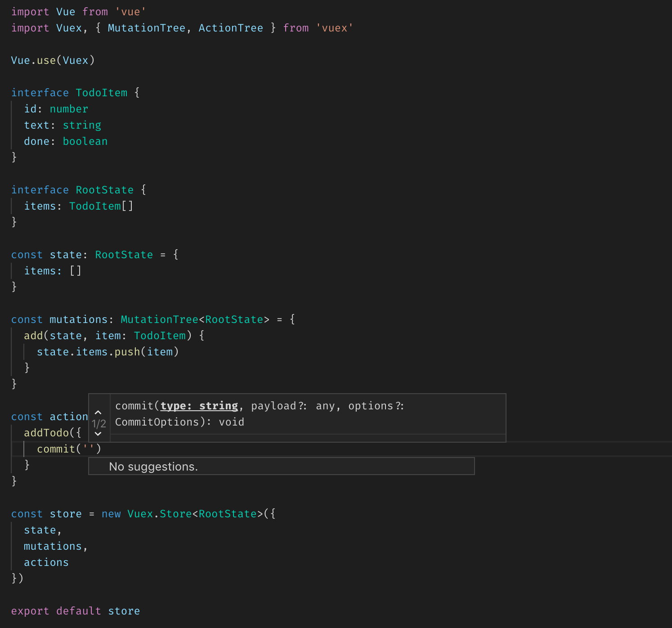Click "actions" inside the Vuex.Store options
This screenshot has height=628, width=672.
click(x=46, y=562)
